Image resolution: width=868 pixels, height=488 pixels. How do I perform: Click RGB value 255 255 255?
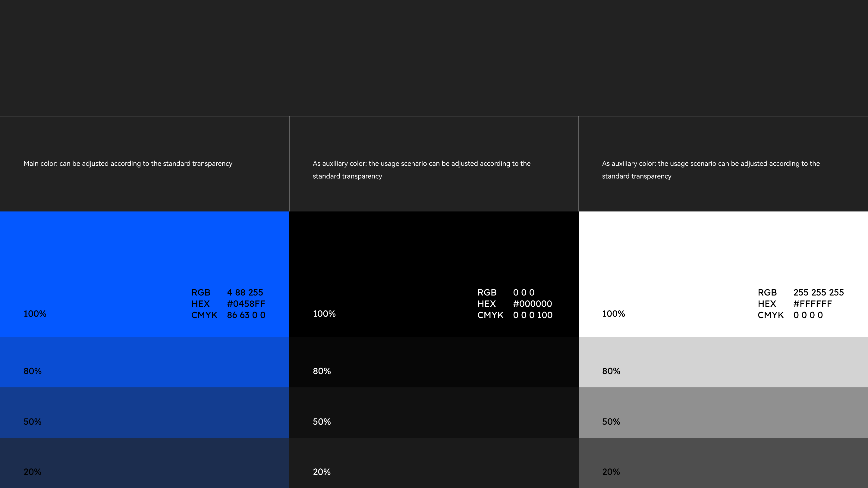[x=819, y=292]
